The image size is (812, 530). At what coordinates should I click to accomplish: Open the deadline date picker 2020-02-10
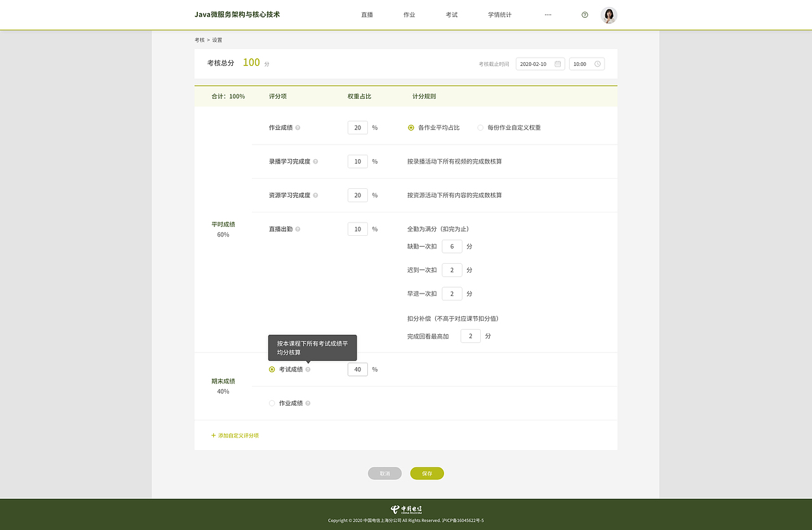tap(540, 64)
